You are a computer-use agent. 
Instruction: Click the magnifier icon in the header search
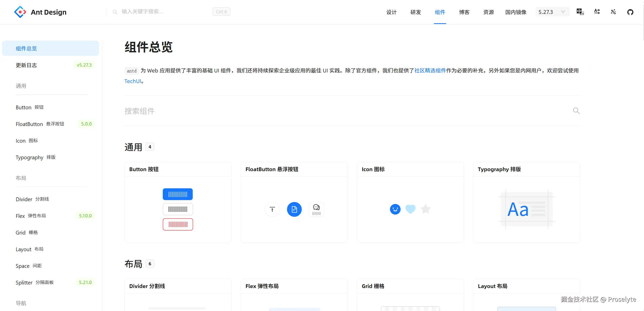tap(115, 12)
